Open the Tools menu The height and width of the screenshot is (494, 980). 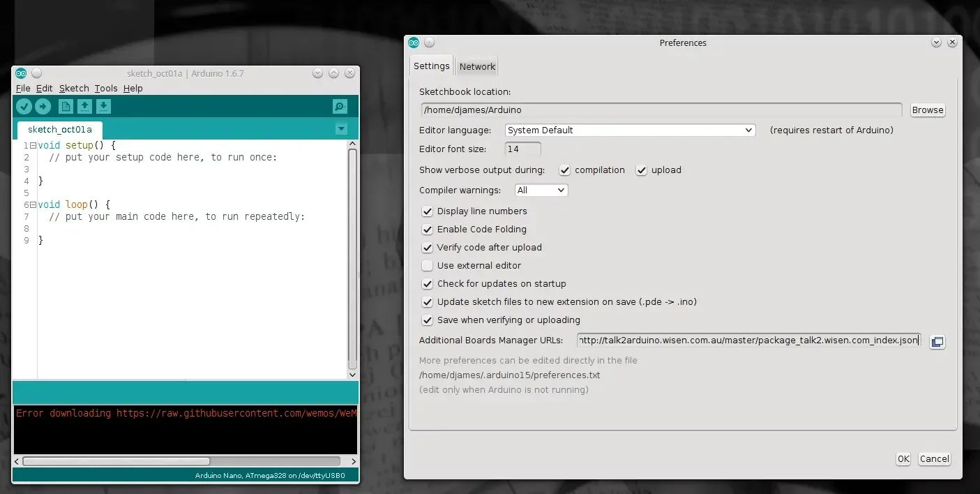tap(106, 89)
